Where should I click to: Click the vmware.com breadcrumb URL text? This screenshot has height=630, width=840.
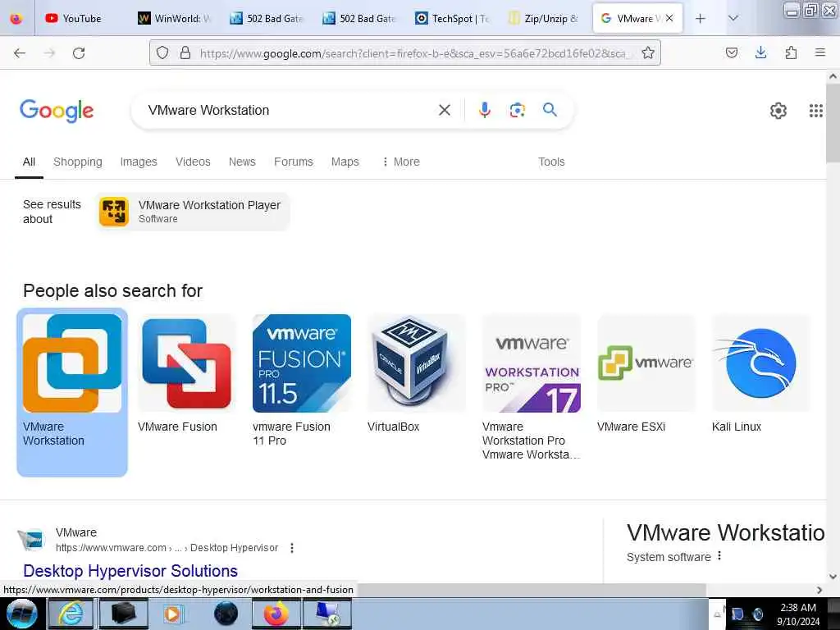[167, 548]
